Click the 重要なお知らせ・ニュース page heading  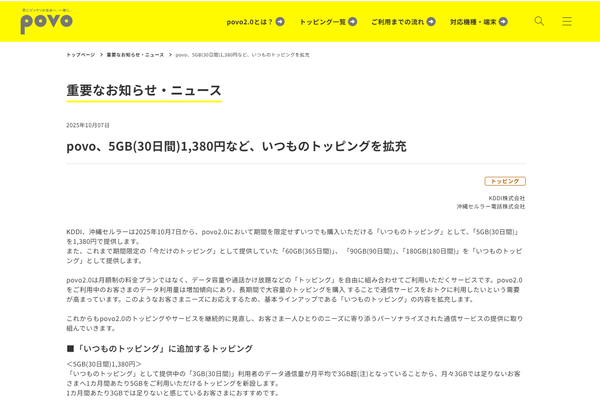coord(144,90)
